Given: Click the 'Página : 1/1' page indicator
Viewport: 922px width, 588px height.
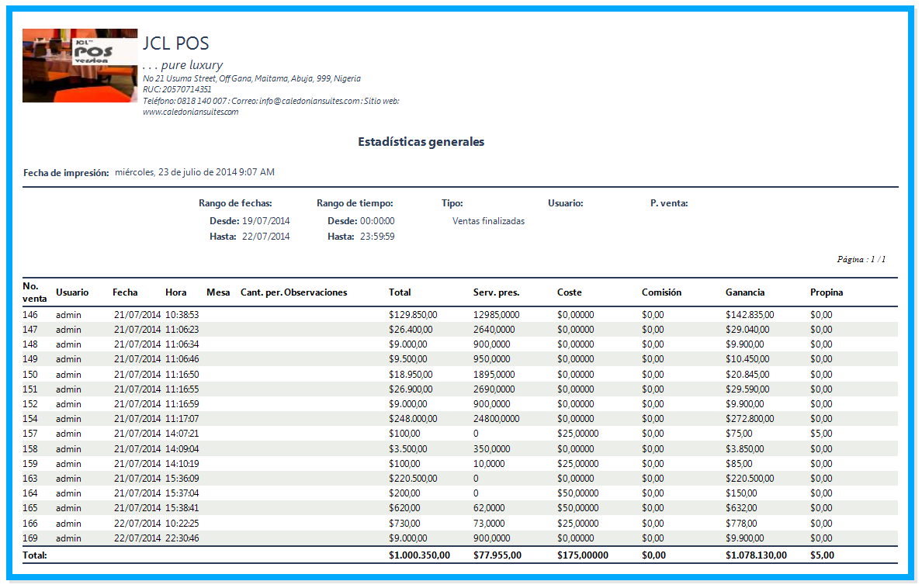Looking at the screenshot, I should [861, 260].
